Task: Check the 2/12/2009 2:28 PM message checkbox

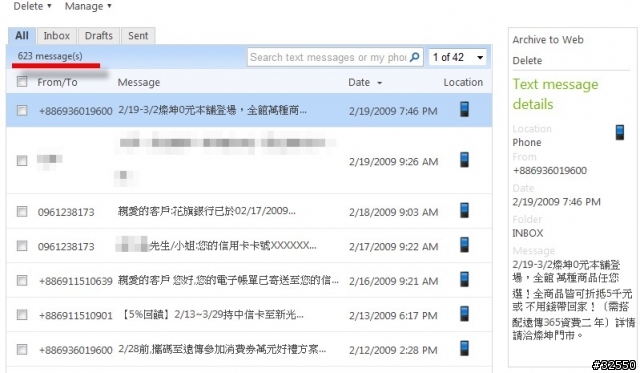Action: 22,349
